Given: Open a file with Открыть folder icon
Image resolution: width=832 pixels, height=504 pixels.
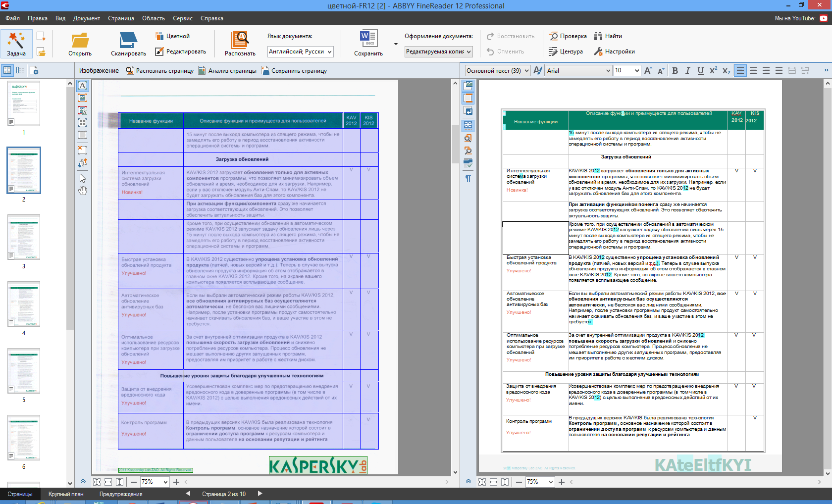Looking at the screenshot, I should pos(80,44).
